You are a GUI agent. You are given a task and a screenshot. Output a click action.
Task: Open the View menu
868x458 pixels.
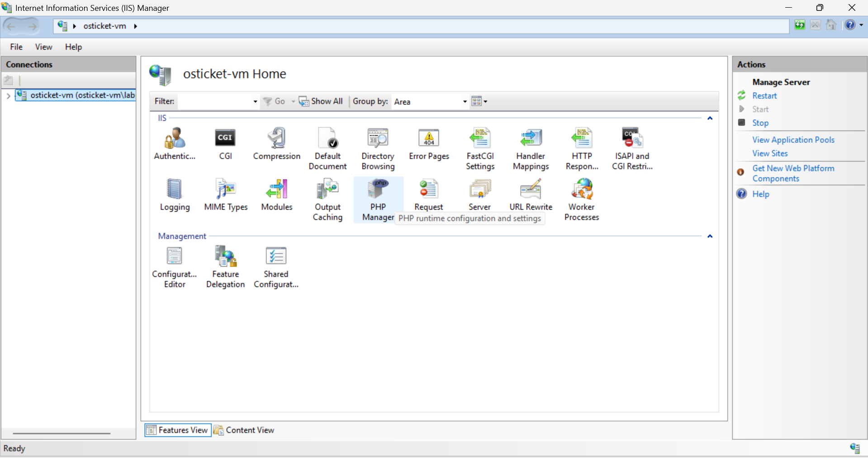43,47
